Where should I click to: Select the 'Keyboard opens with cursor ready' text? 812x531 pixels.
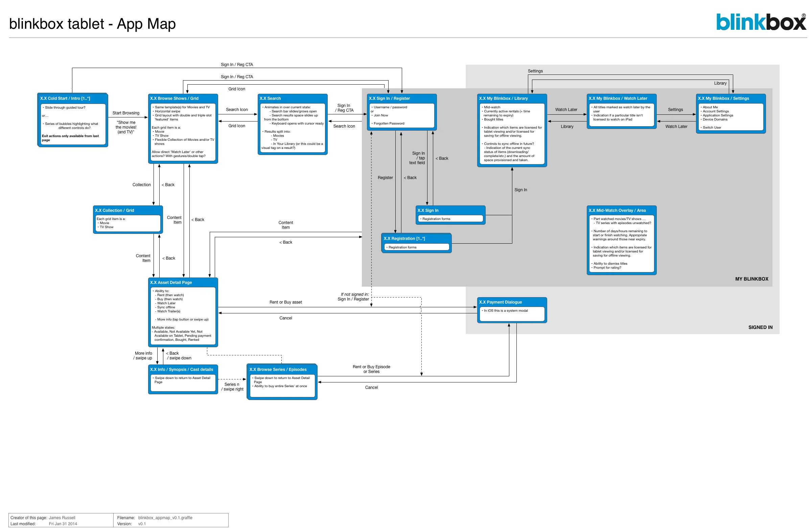(298, 124)
